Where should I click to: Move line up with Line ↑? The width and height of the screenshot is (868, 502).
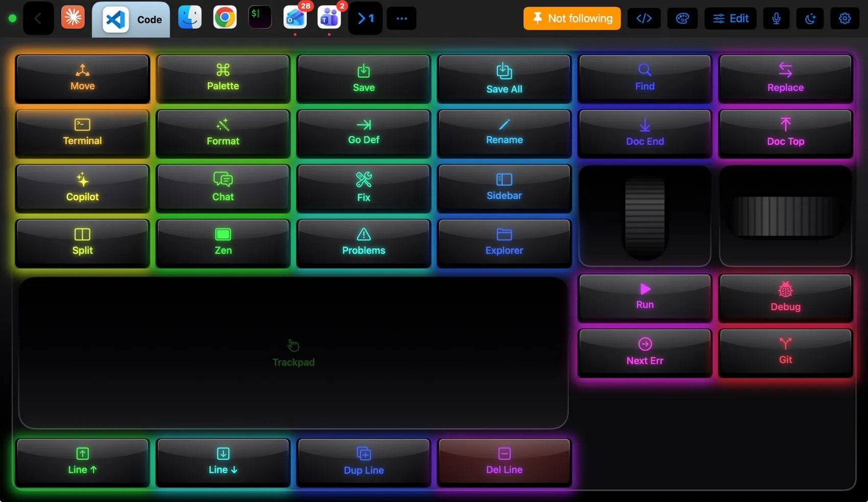[x=82, y=462]
